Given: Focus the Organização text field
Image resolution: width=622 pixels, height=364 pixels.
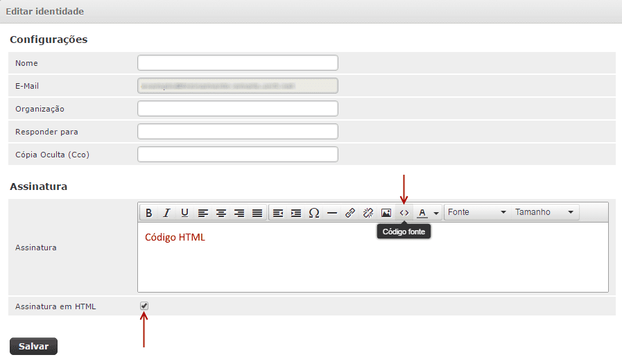Looking at the screenshot, I should [237, 109].
